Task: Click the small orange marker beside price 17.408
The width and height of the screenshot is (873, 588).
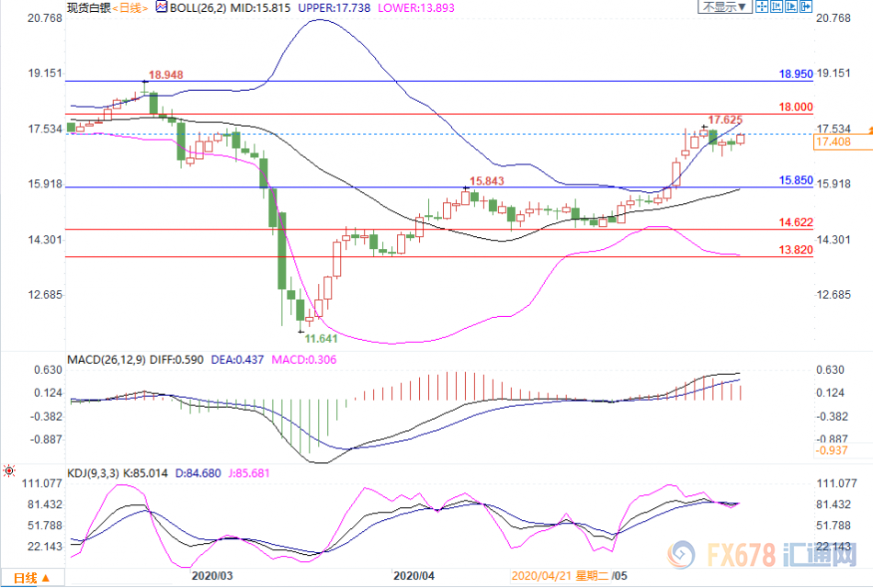Action: point(868,134)
